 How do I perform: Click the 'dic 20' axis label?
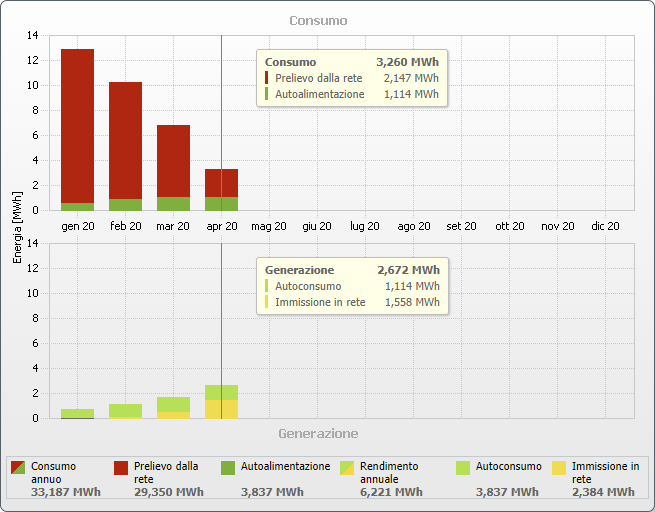pos(605,226)
